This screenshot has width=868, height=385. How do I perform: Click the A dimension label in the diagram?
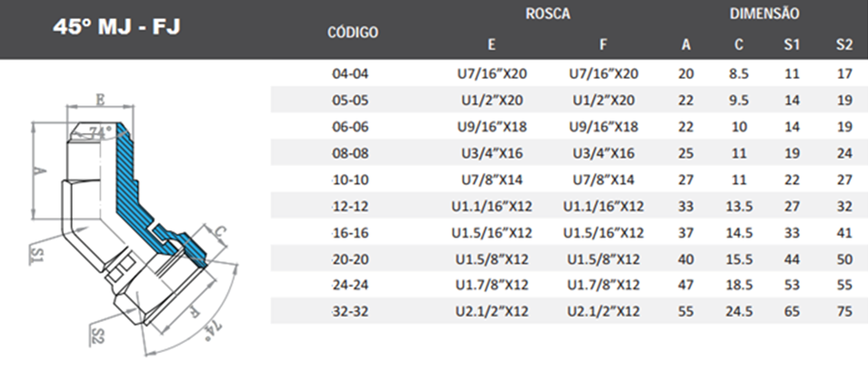point(43,170)
